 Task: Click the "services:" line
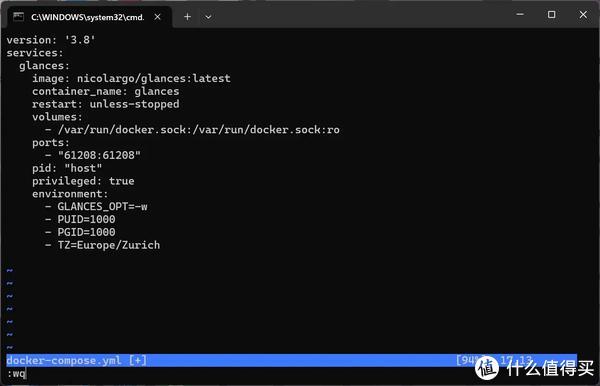(x=35, y=53)
